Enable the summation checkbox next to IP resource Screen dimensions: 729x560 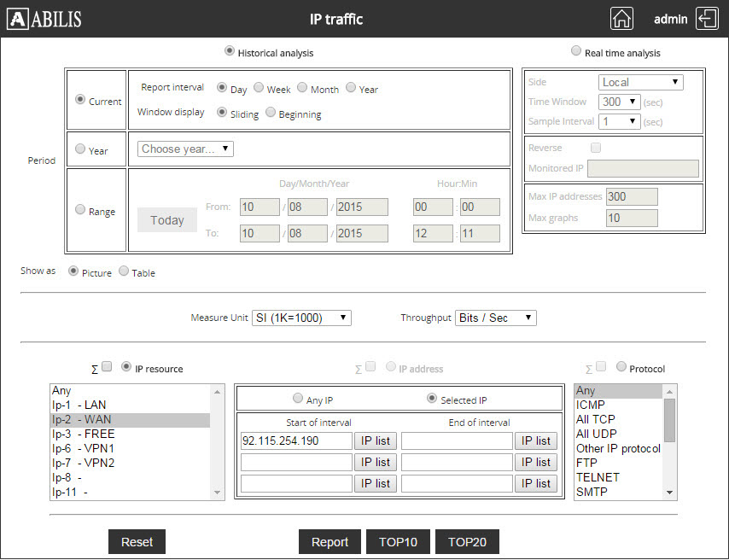coord(108,365)
